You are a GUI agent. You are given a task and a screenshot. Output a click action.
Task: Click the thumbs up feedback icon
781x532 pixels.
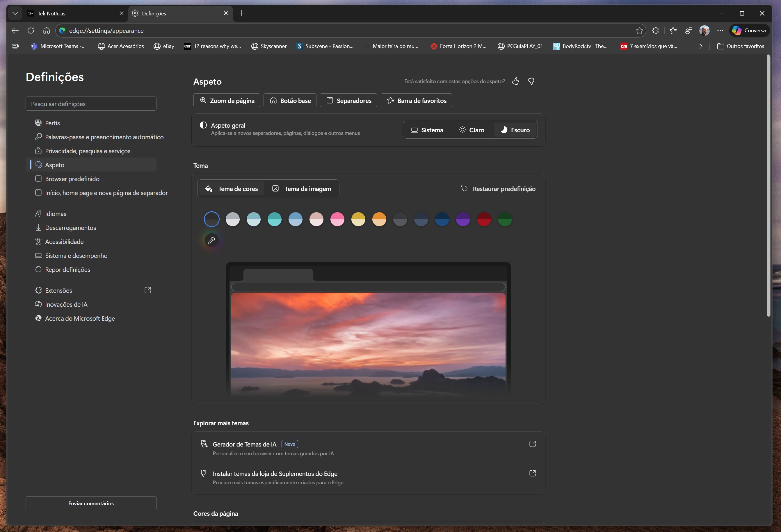point(515,81)
